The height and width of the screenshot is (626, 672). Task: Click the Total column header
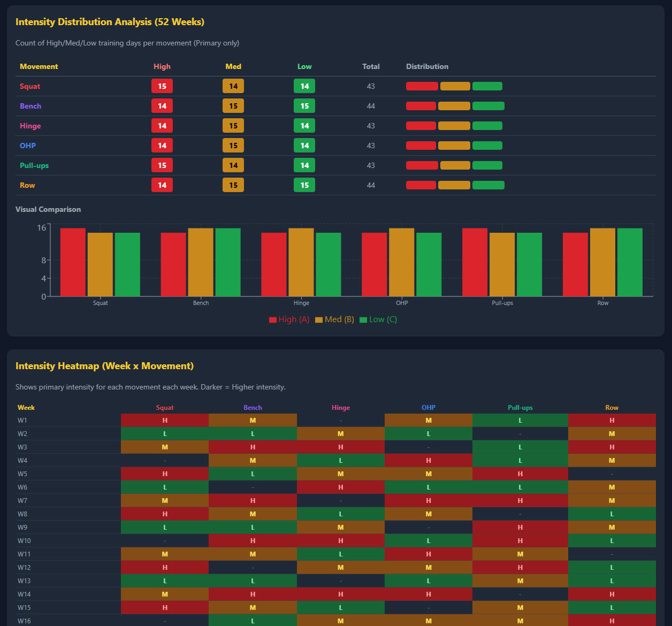coord(371,66)
